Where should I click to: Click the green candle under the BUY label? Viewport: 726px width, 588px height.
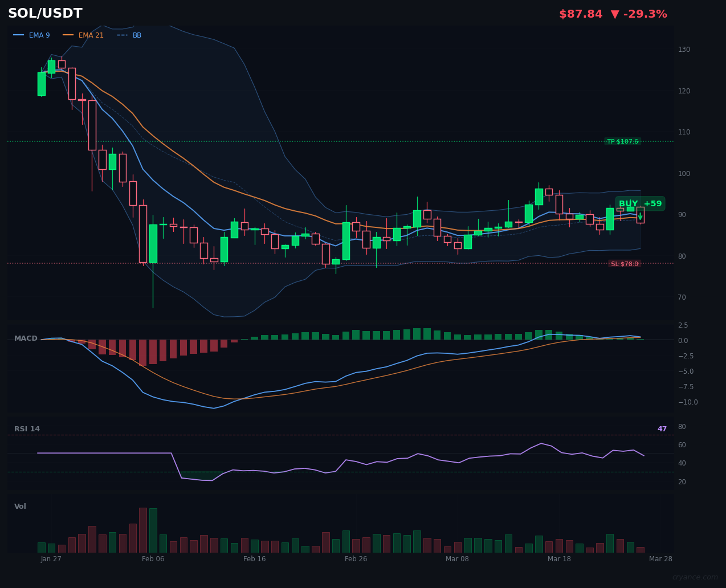(630, 210)
